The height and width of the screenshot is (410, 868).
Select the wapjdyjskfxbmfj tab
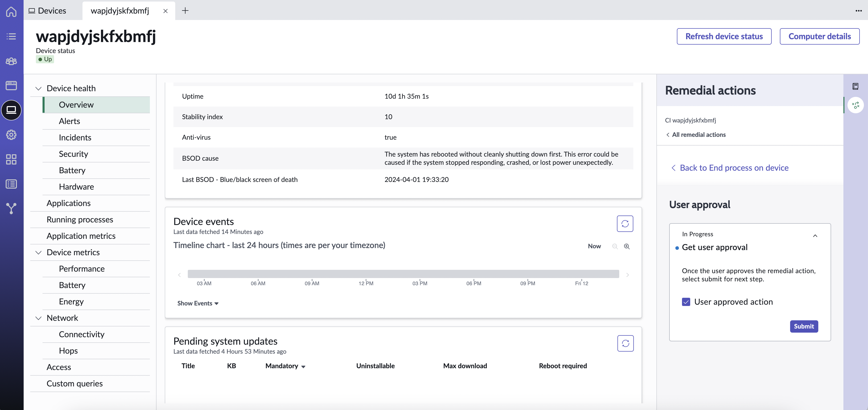click(120, 11)
